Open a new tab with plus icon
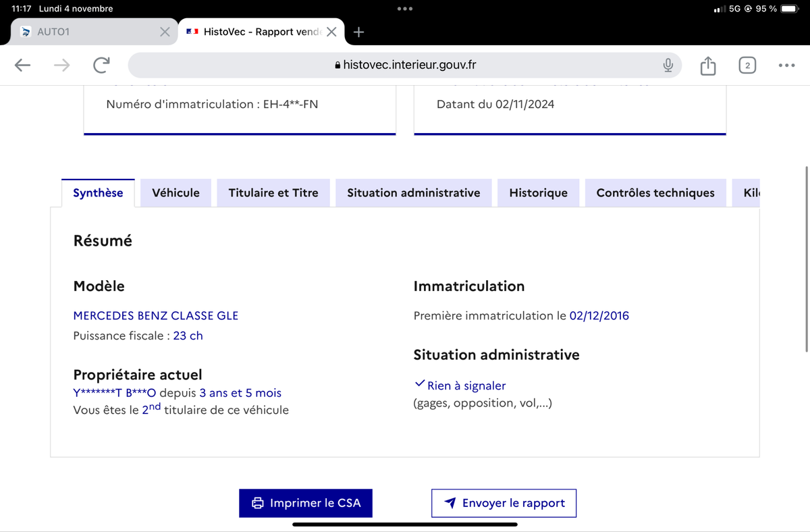The width and height of the screenshot is (810, 532). point(359,32)
